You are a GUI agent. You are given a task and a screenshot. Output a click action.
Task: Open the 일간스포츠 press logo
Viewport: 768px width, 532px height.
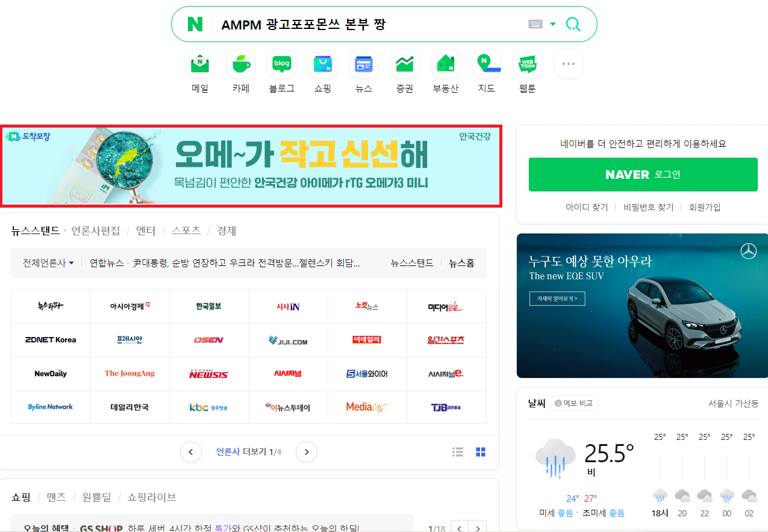[446, 340]
